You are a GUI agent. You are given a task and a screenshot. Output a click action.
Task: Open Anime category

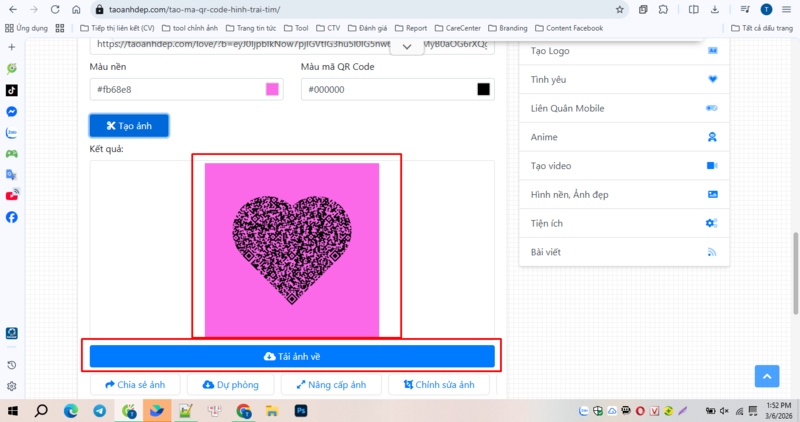click(624, 137)
